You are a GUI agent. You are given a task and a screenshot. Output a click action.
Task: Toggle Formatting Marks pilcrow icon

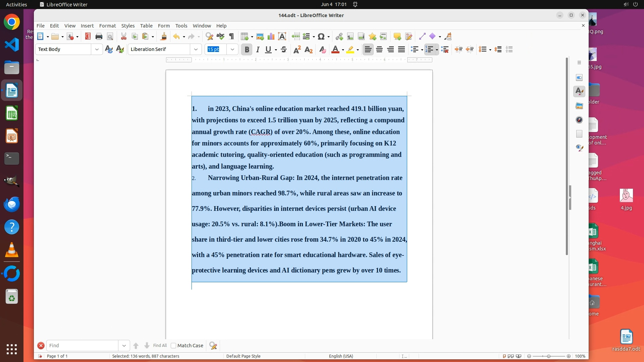(x=231, y=36)
